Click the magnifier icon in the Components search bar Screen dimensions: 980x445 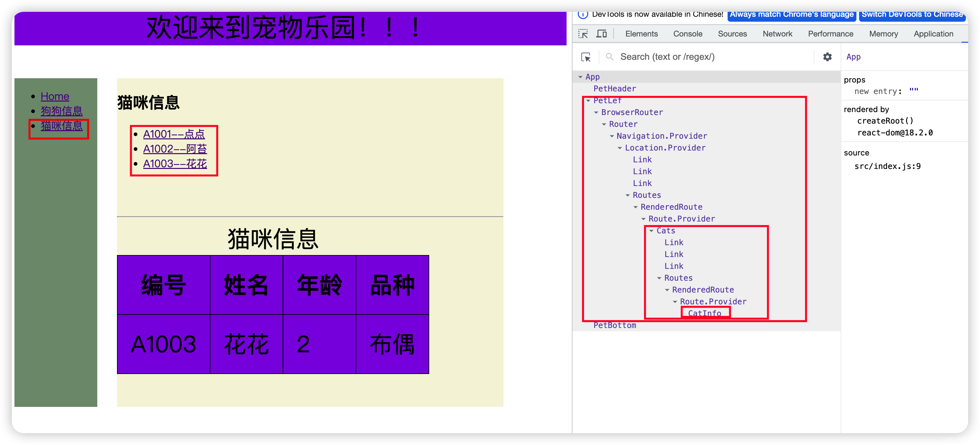pos(609,56)
